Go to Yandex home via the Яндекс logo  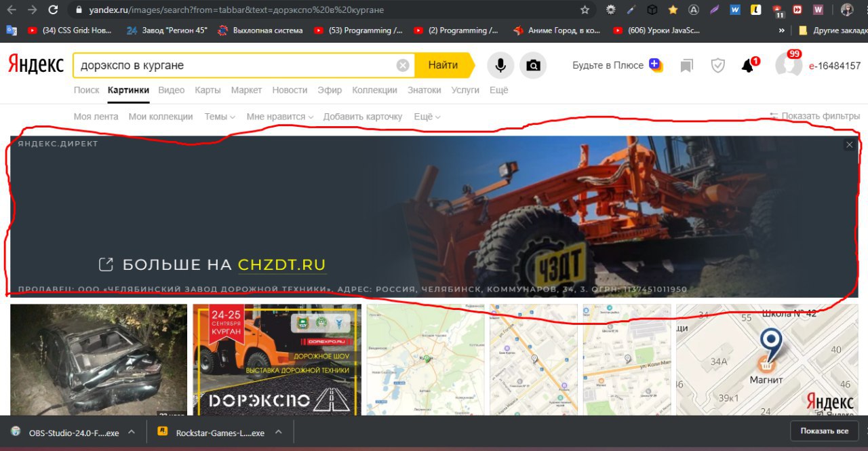[35, 64]
